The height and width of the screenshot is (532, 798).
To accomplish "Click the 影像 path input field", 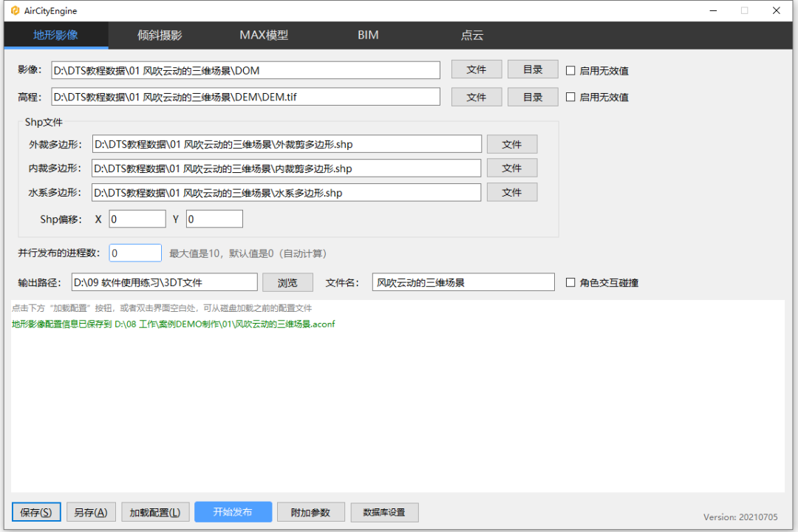I will click(x=245, y=70).
